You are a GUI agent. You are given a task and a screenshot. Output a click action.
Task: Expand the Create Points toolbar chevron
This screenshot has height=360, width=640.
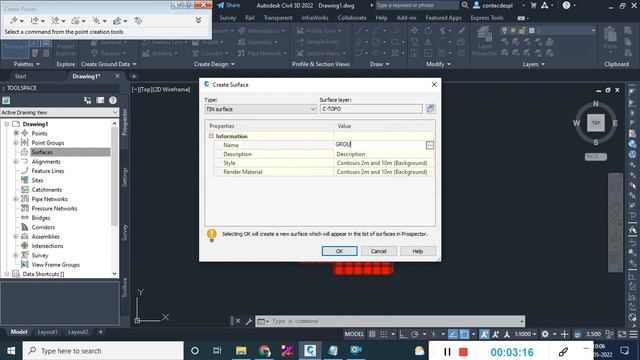[x=198, y=20]
